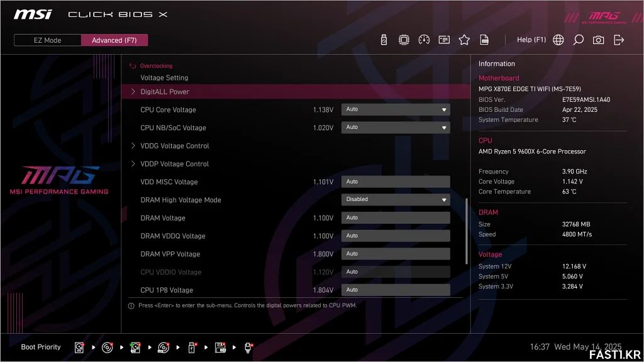
Task: Click the profile card icon in toolbar
Action: click(444, 40)
